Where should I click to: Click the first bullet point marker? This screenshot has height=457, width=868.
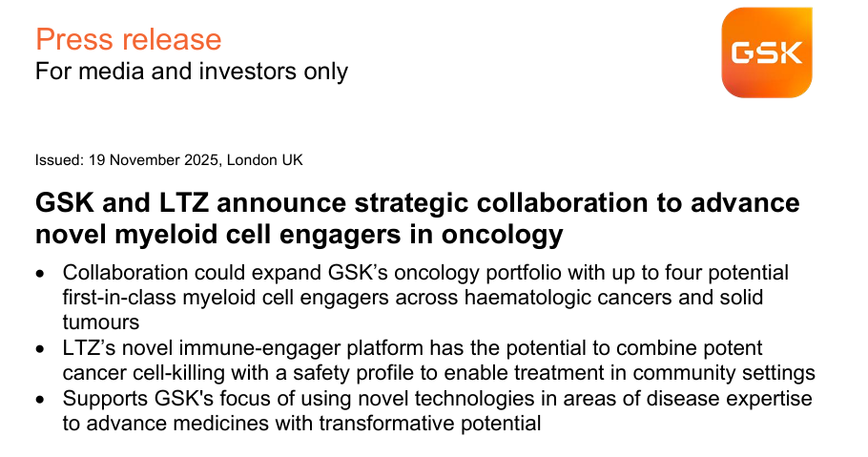point(40,274)
